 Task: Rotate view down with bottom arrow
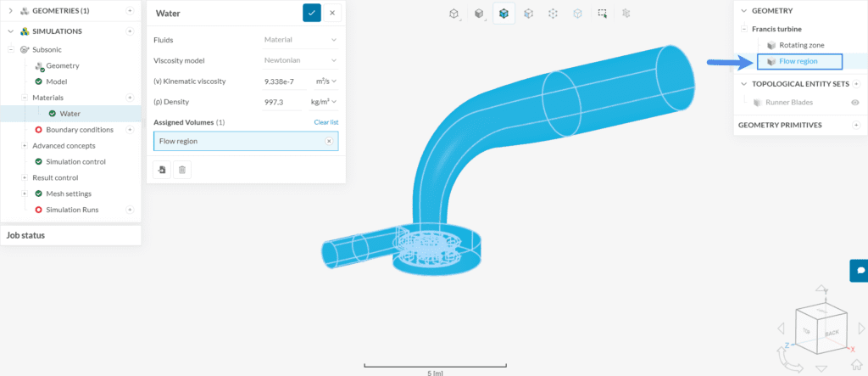pyautogui.click(x=822, y=369)
